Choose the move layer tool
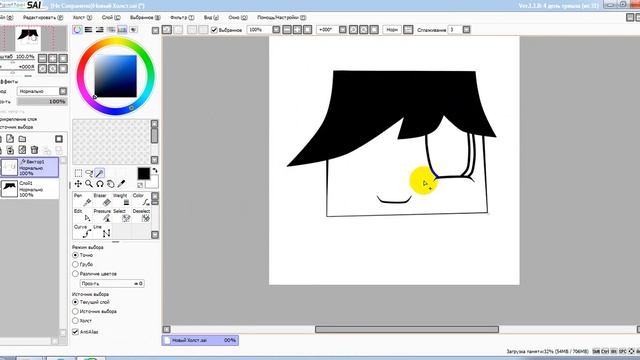The height and width of the screenshot is (360, 640). [x=78, y=184]
